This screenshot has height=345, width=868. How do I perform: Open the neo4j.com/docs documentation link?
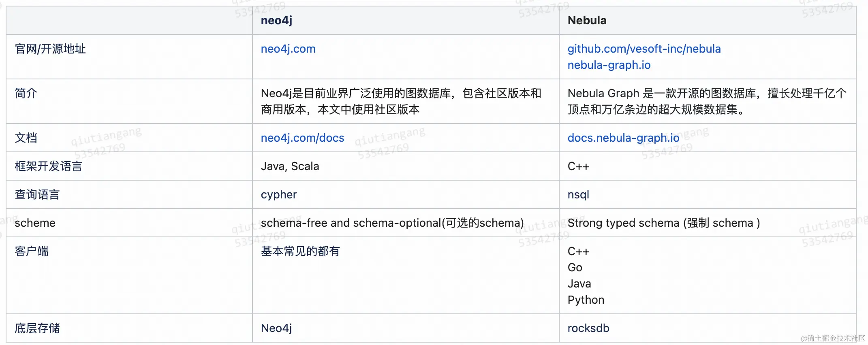[x=302, y=138]
